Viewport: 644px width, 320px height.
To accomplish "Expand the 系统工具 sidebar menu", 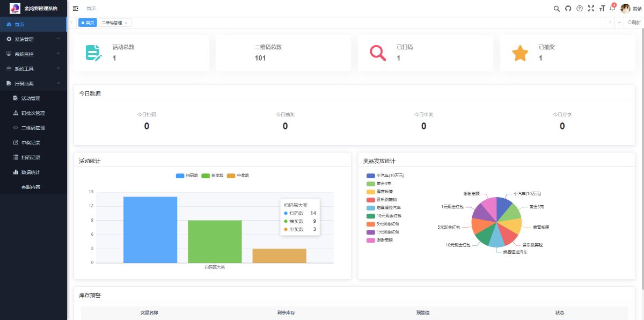I will (x=33, y=69).
